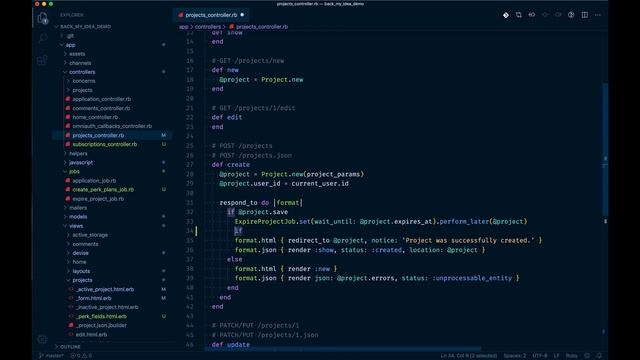Open _perk_fields.html.erb file
The width and height of the screenshot is (640, 360).
pyautogui.click(x=101, y=316)
